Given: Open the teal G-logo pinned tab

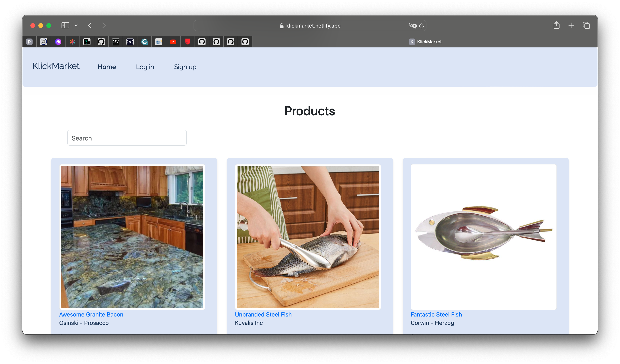Looking at the screenshot, I should [144, 42].
